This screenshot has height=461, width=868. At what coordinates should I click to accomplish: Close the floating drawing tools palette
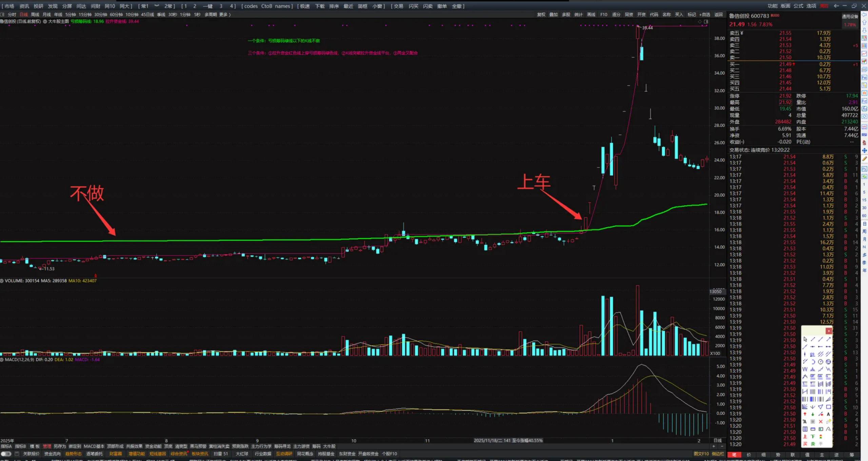829,331
